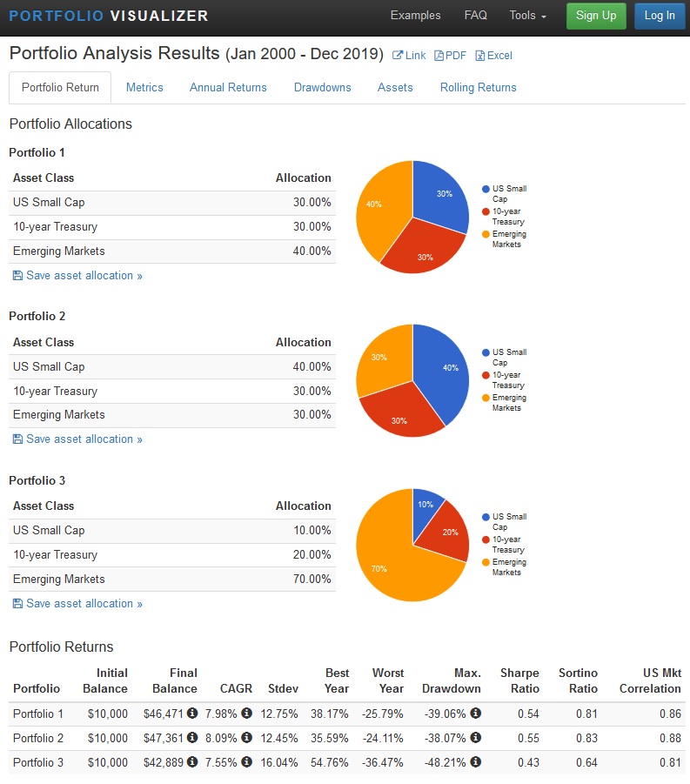Click the Log In button
The width and height of the screenshot is (690, 784).
tap(660, 16)
